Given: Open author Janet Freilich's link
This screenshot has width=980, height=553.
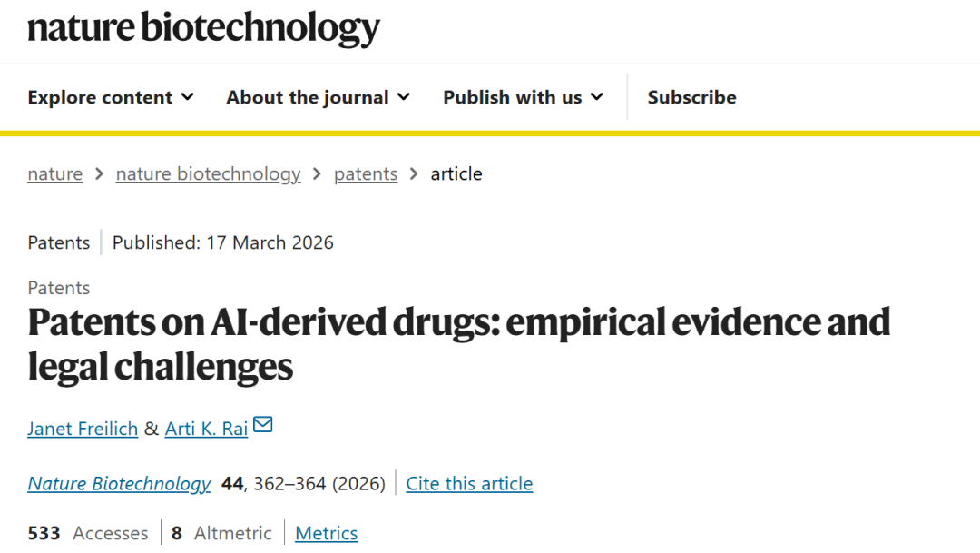Looking at the screenshot, I should point(83,429).
